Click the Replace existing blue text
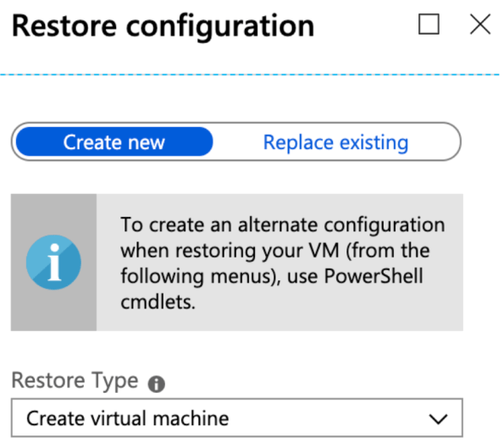 pos(335,142)
